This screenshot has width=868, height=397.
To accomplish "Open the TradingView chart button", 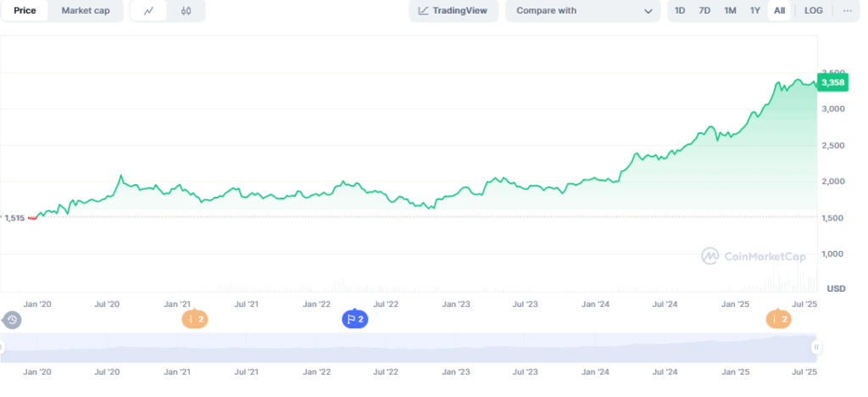I will coord(453,11).
